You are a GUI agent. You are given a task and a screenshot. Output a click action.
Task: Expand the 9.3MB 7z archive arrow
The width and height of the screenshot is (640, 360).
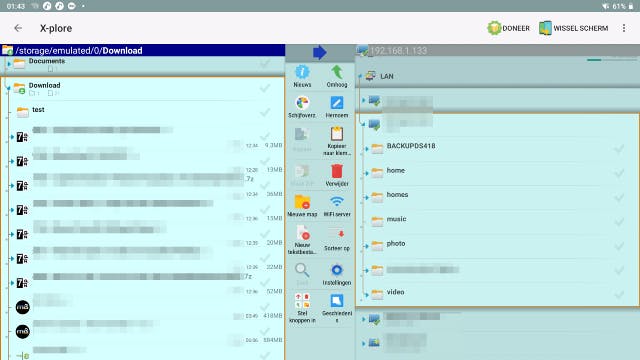click(x=12, y=137)
